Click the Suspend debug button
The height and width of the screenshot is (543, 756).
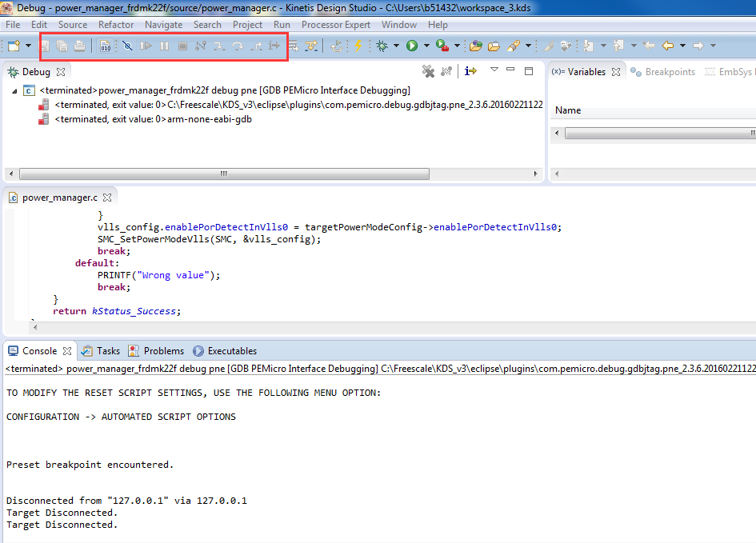165,46
